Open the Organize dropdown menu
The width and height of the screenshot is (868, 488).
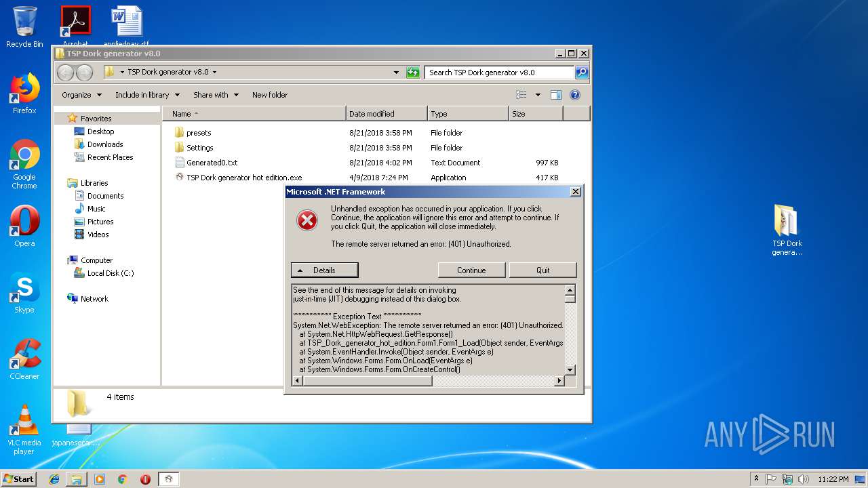tap(81, 95)
